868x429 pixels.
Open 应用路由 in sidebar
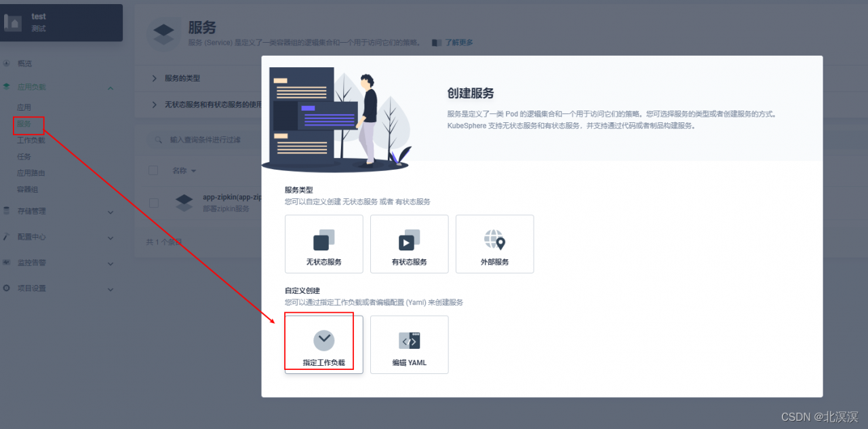[31, 173]
